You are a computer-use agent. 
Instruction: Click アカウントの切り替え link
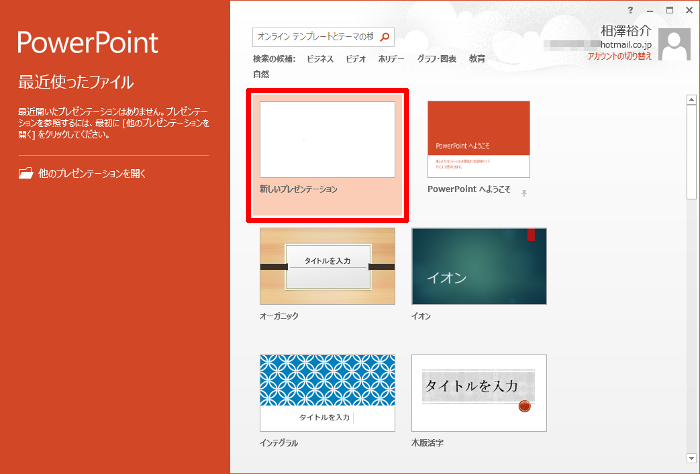(x=620, y=56)
